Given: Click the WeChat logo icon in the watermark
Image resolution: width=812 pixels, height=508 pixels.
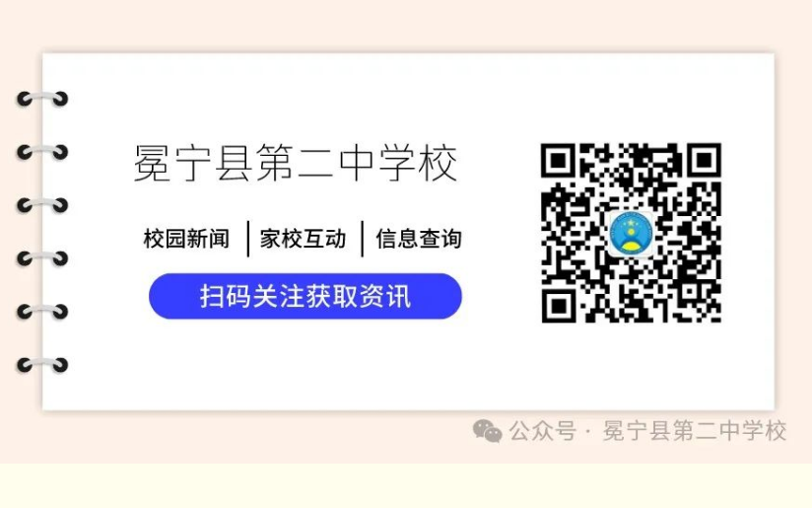Looking at the screenshot, I should click(488, 431).
